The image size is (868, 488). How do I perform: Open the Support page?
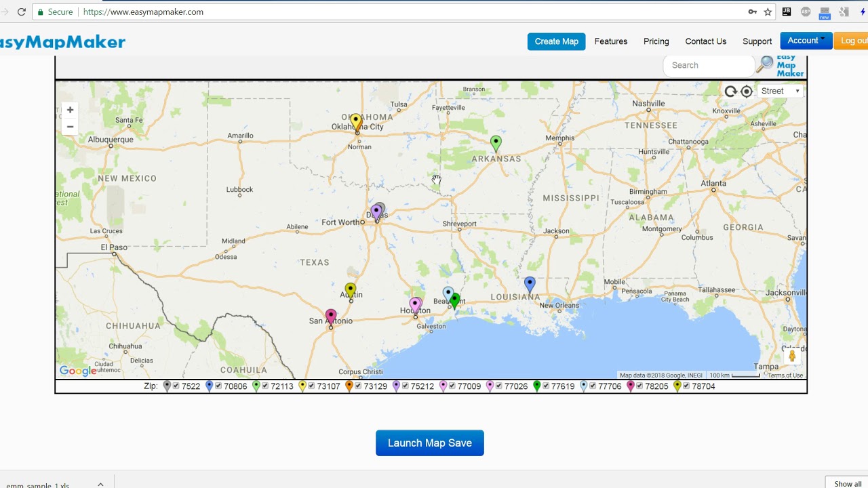pyautogui.click(x=757, y=41)
